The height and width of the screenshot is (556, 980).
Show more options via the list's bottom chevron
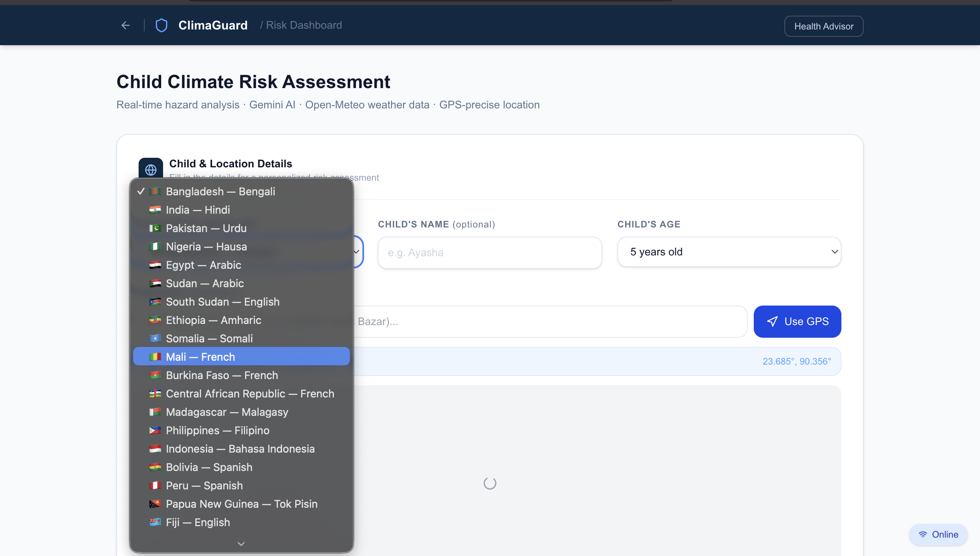click(x=241, y=544)
